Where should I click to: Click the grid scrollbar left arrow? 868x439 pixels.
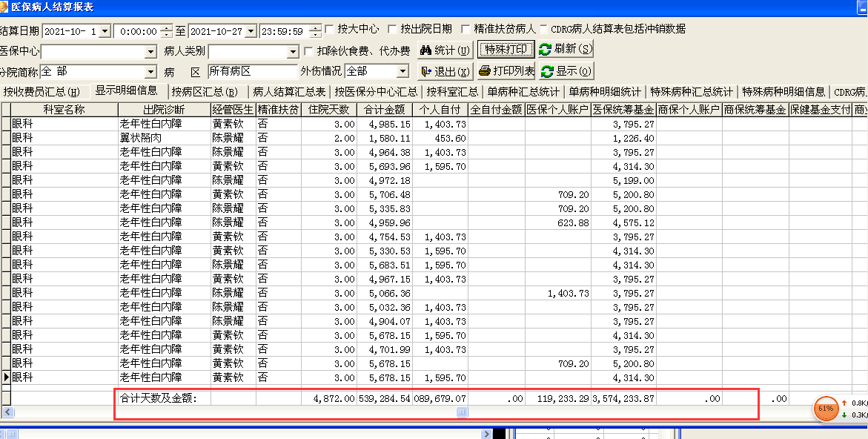click(7, 412)
